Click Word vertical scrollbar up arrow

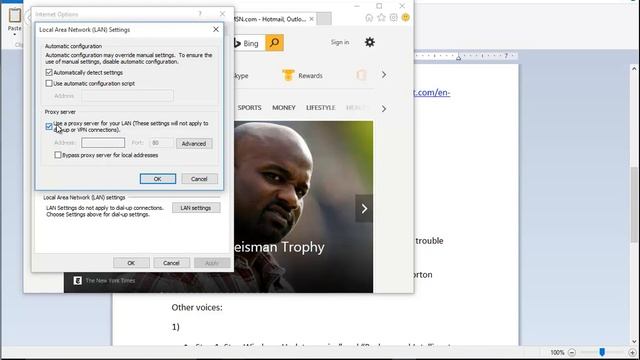pyautogui.click(x=634, y=69)
